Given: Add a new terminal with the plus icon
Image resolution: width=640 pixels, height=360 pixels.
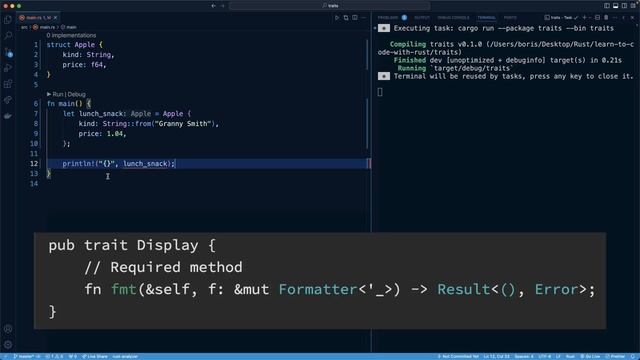Looking at the screenshot, I should (584, 18).
